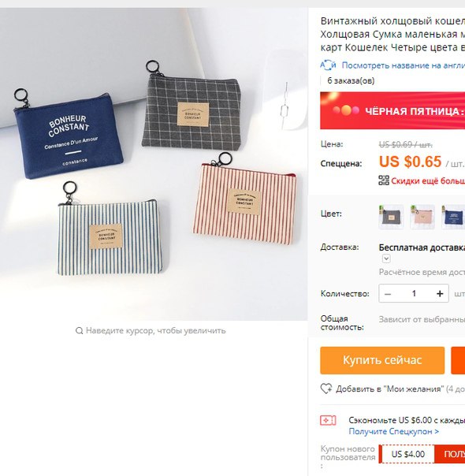This screenshot has width=465, height=476.
Task: Increase quantity with the plus button
Action: [440, 293]
